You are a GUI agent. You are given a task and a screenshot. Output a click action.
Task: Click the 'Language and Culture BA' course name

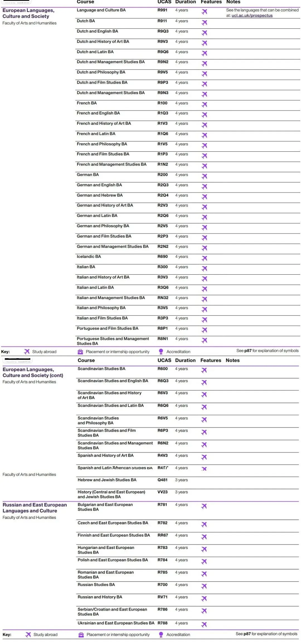101,10
